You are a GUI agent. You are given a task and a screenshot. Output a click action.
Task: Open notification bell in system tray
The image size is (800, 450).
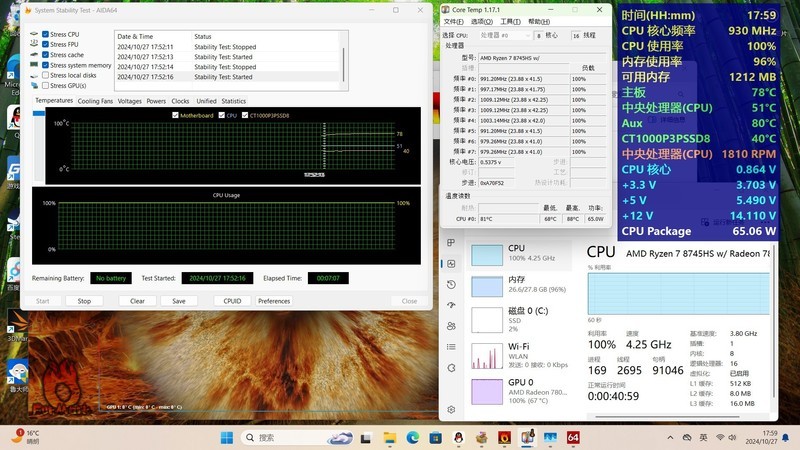[x=785, y=437]
